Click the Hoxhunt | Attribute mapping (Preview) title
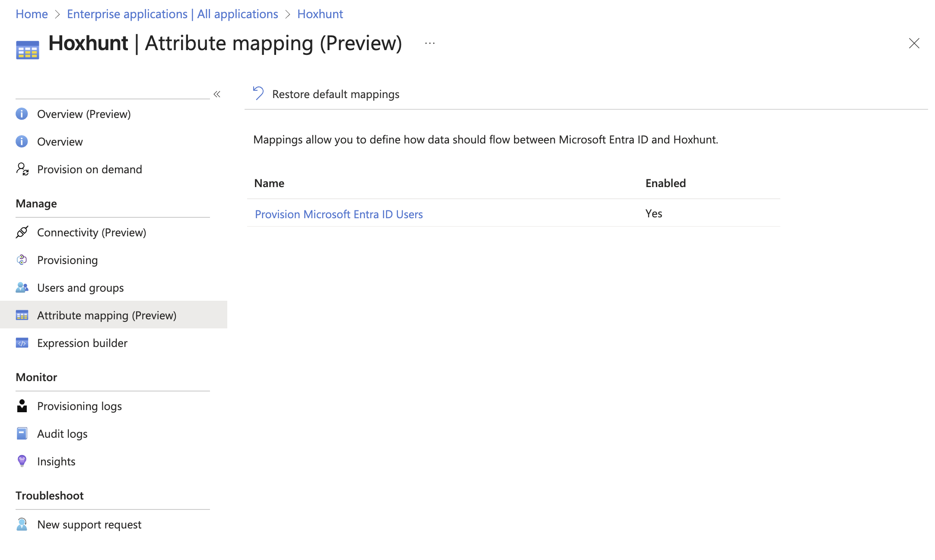Image resolution: width=935 pixels, height=560 pixels. 225,43
